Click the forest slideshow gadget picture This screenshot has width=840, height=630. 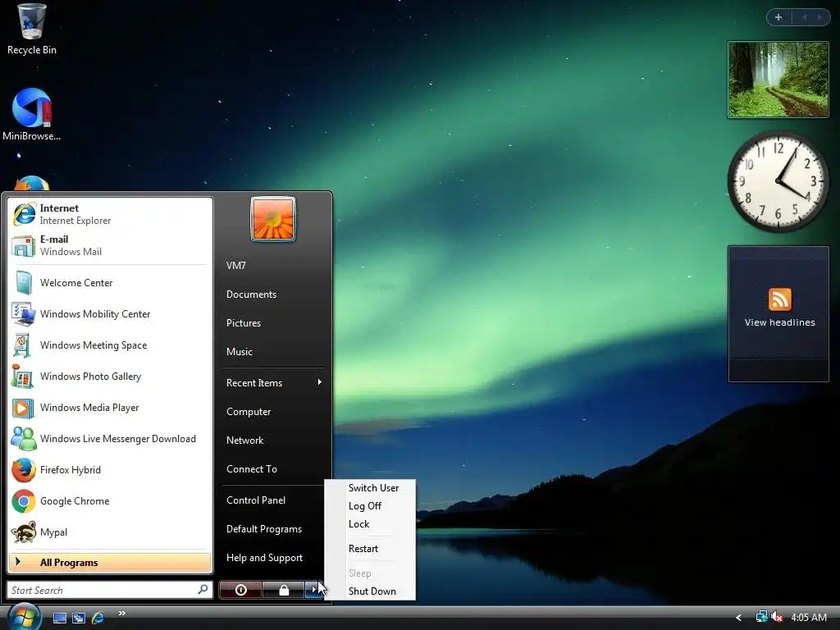pos(778,80)
